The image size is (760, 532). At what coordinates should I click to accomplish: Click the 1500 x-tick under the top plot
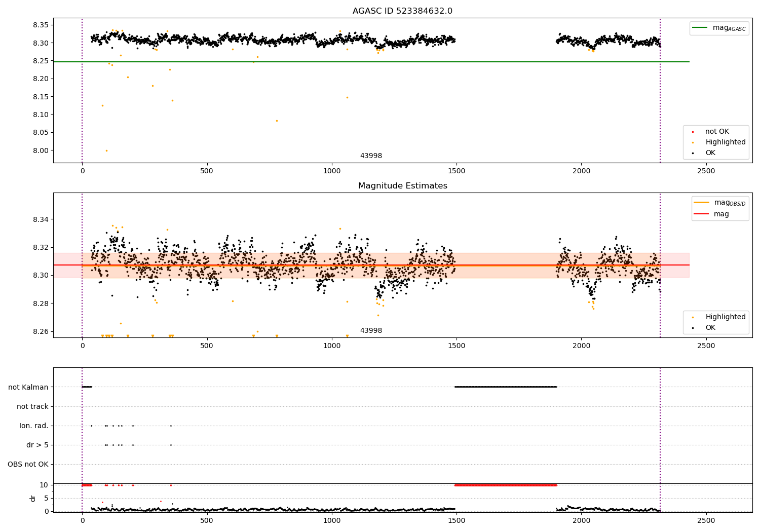pyautogui.click(x=456, y=171)
